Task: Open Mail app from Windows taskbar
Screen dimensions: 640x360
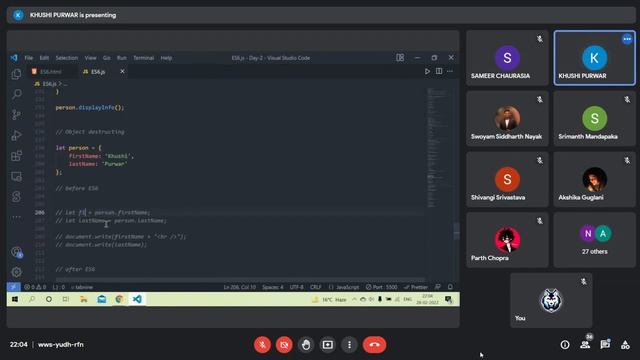Action: [102, 299]
